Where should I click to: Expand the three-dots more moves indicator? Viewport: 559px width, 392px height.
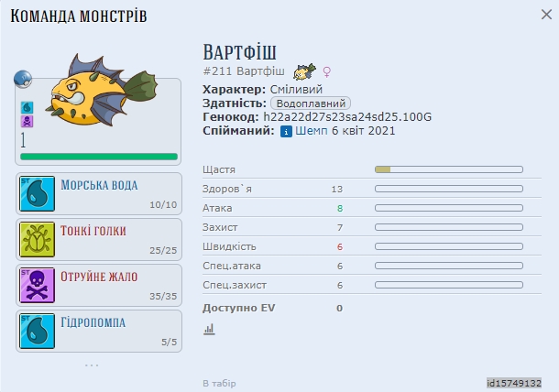[92, 365]
